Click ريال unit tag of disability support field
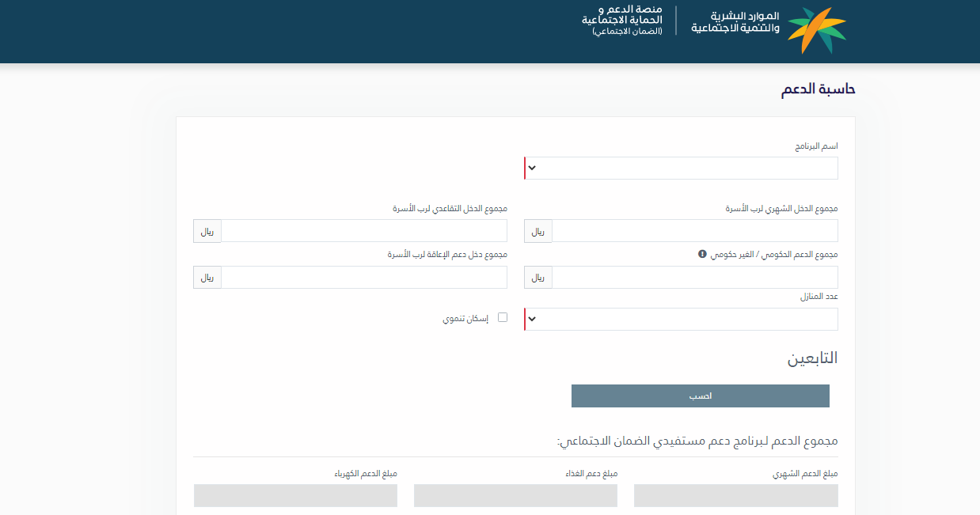This screenshot has height=515, width=980. (x=207, y=278)
